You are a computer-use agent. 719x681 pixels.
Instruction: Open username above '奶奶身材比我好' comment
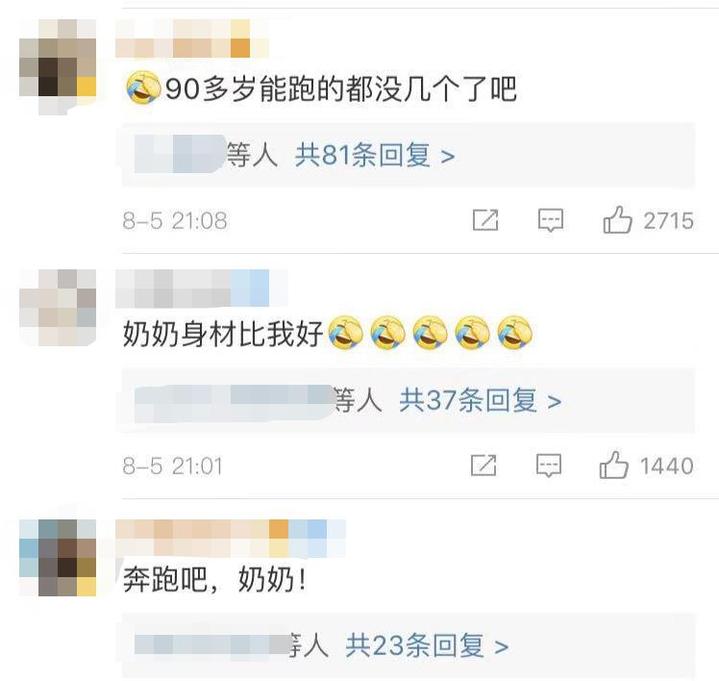pyautogui.click(x=201, y=288)
